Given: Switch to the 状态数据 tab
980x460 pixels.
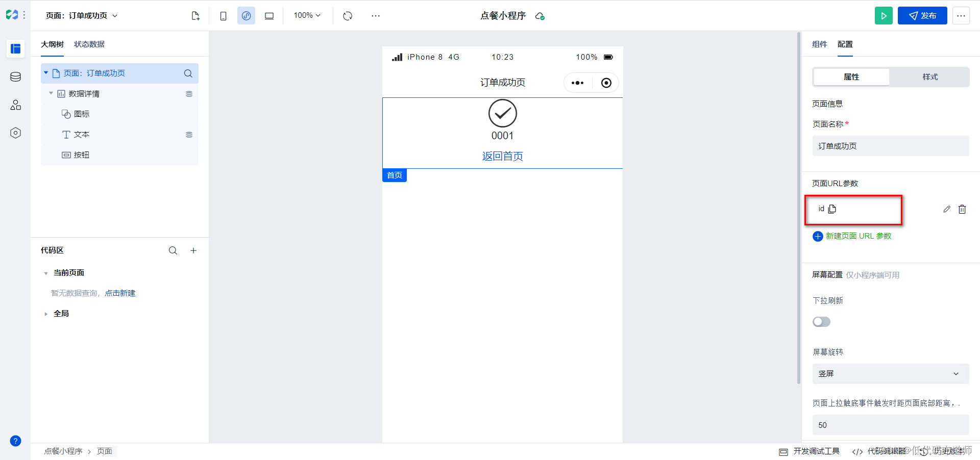Looking at the screenshot, I should 89,44.
